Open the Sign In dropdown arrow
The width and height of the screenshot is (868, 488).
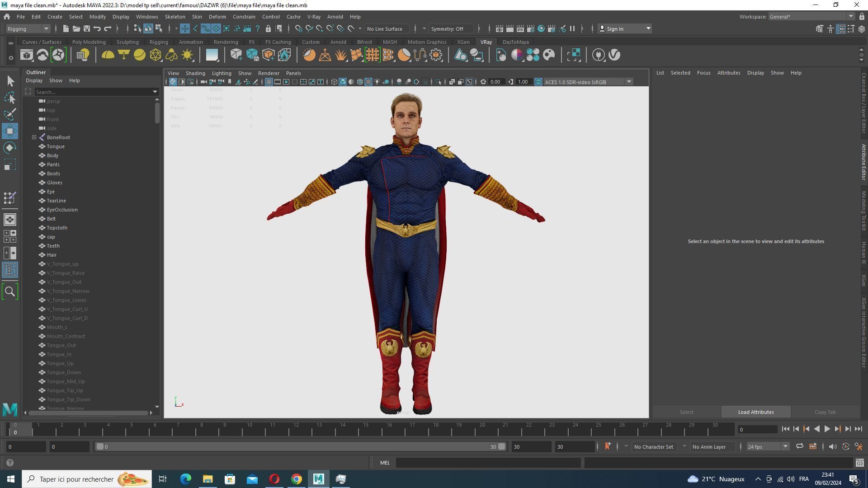(648, 29)
